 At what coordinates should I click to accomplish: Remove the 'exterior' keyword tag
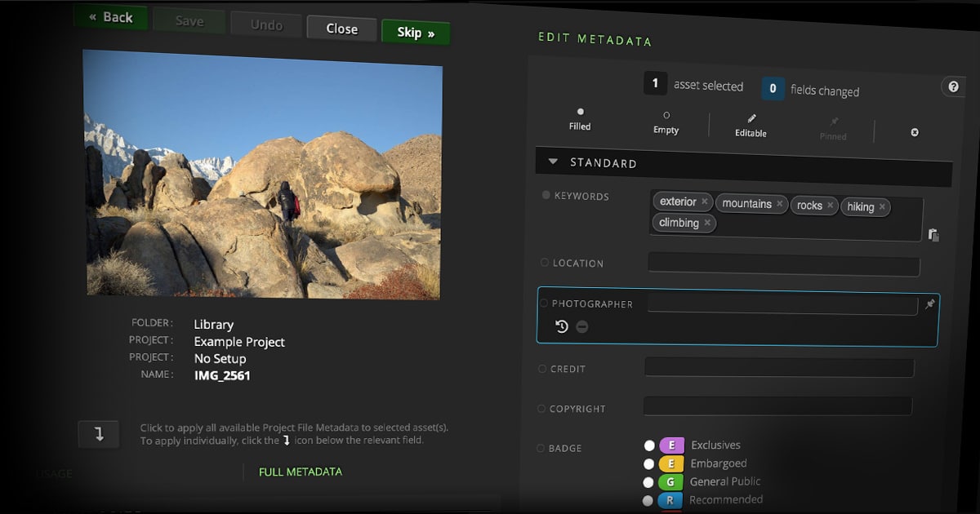705,202
